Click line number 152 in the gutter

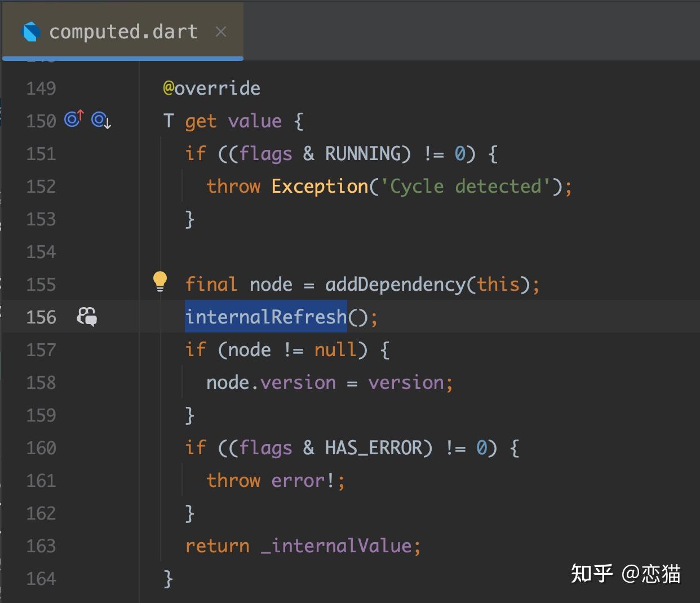[x=41, y=187]
